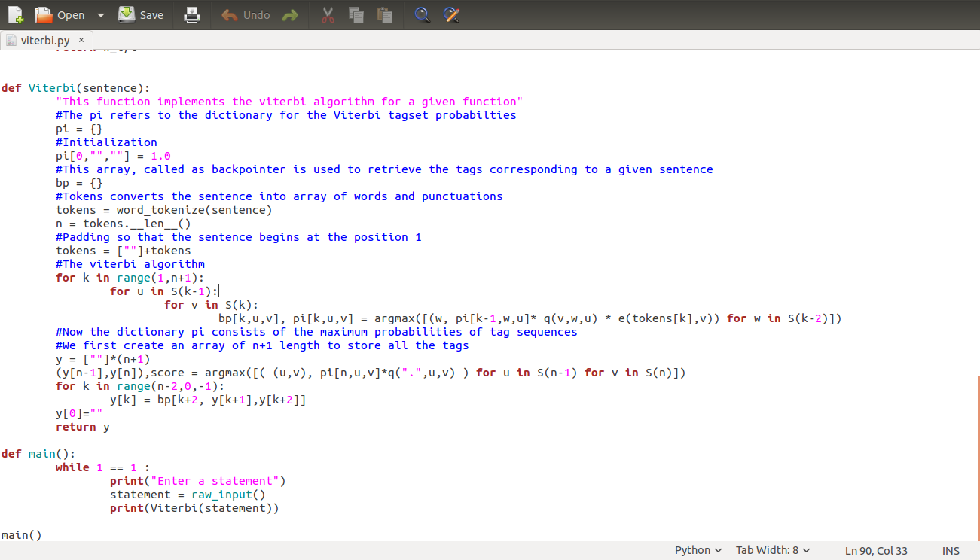Click the Ln 90, Col 33 status indicator
Screen dimensions: 980x560
(x=876, y=551)
